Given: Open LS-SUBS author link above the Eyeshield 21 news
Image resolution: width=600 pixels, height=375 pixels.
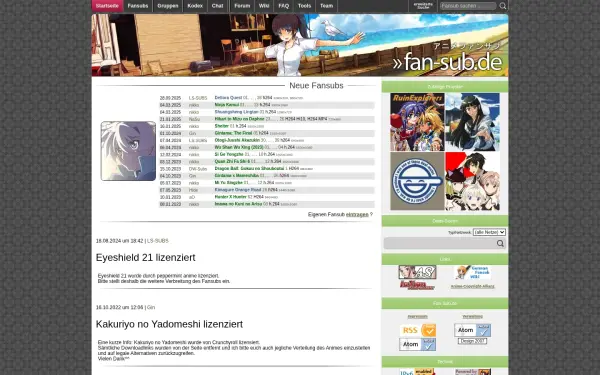Looking at the screenshot, I should point(158,241).
